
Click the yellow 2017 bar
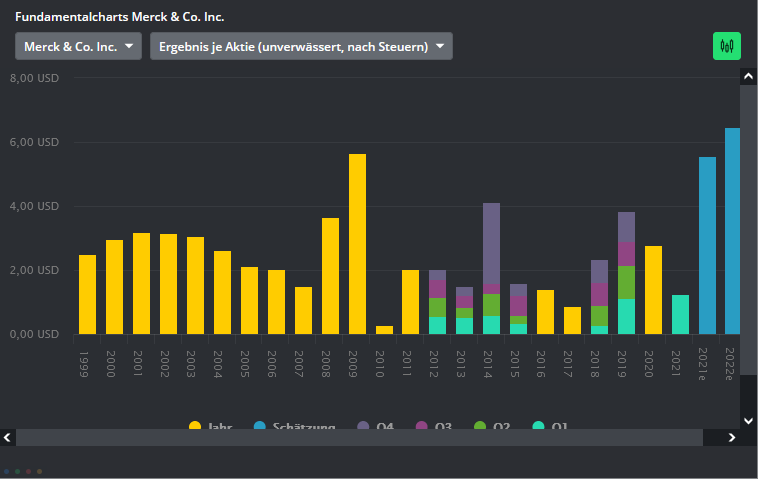coord(572,320)
